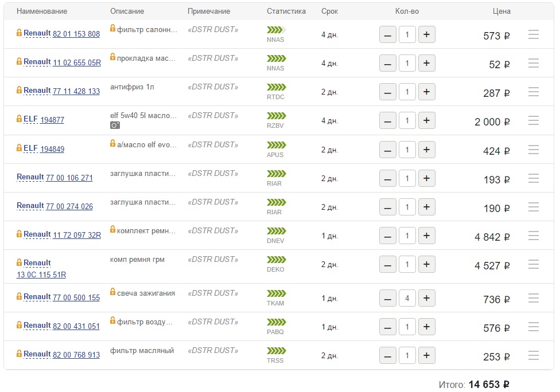
Task: Increase quantity of Renault 82 01 153 808
Action: [x=426, y=34]
